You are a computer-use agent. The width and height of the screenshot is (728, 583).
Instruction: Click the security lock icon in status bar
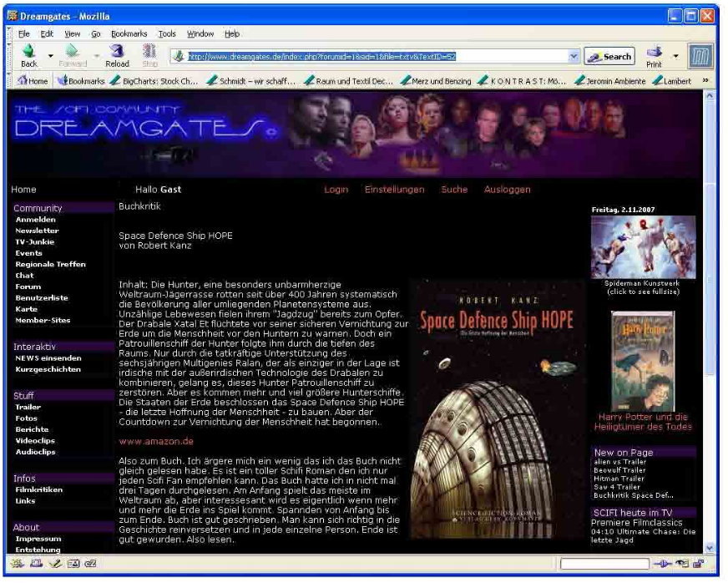point(697,565)
